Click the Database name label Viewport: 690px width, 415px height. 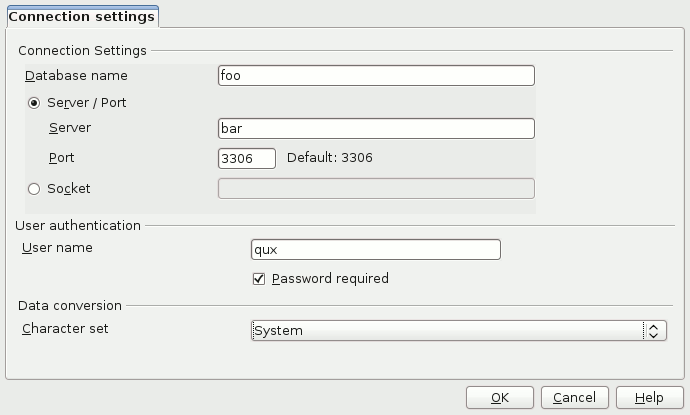point(76,75)
